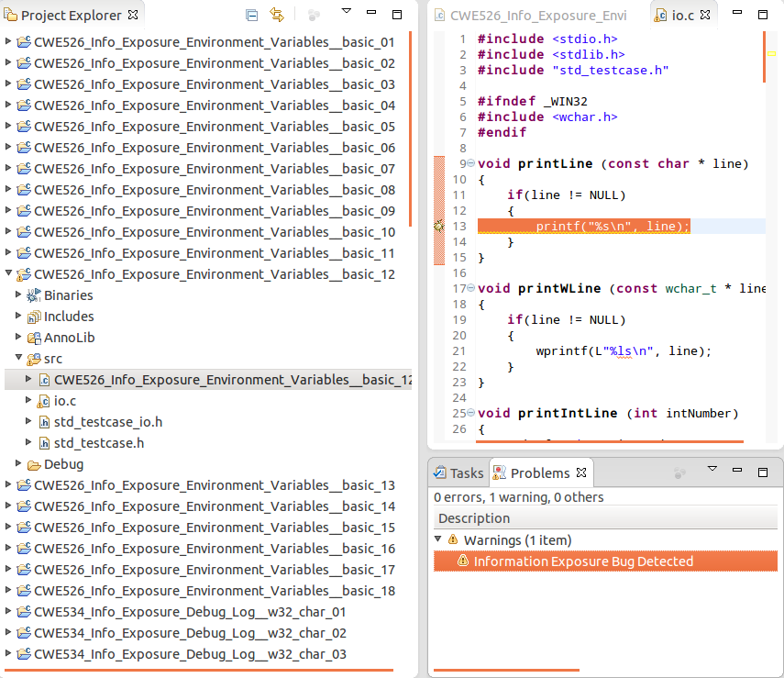The image size is (784, 678).
Task: Expand project CWE526 basic_13
Action: click(8, 483)
